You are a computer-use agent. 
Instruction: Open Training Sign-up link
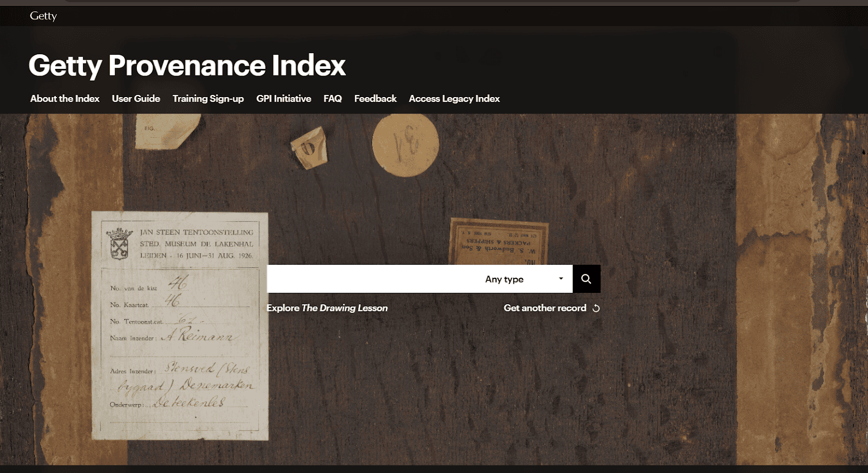point(208,99)
